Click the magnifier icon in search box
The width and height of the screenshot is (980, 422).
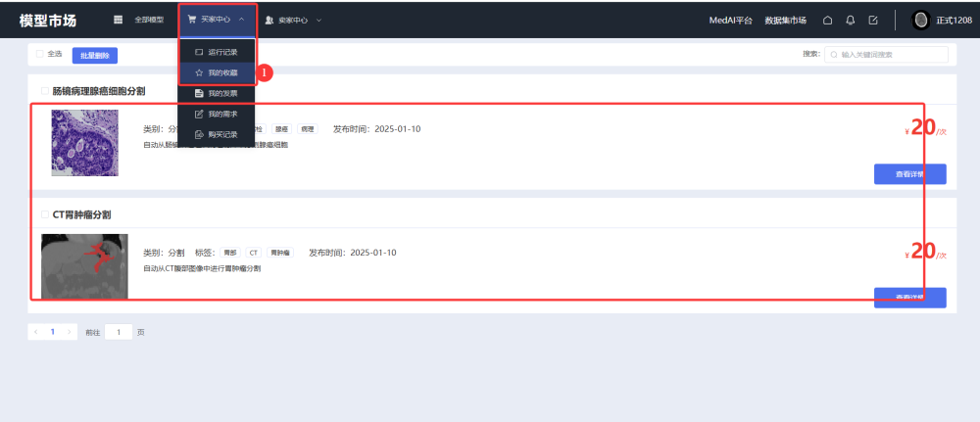pyautogui.click(x=834, y=55)
